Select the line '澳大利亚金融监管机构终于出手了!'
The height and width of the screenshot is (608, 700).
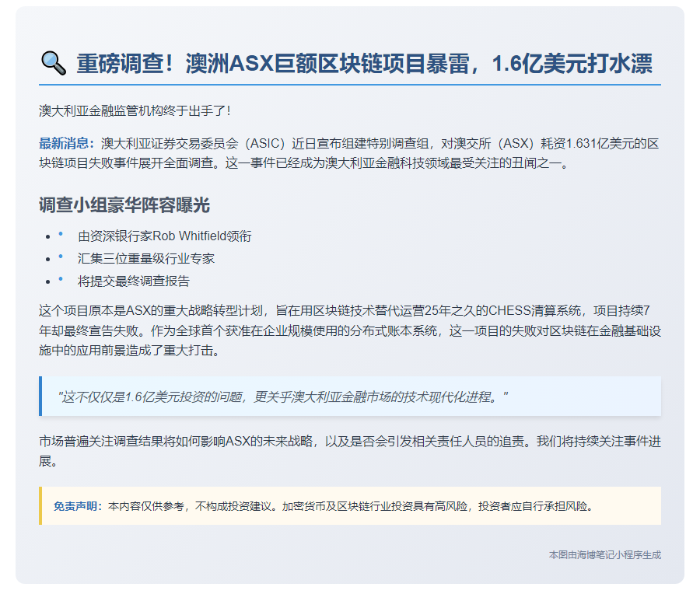(135, 110)
